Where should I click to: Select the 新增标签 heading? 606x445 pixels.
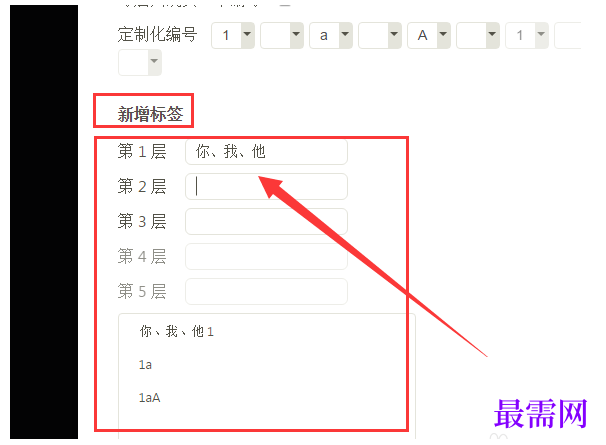(150, 114)
